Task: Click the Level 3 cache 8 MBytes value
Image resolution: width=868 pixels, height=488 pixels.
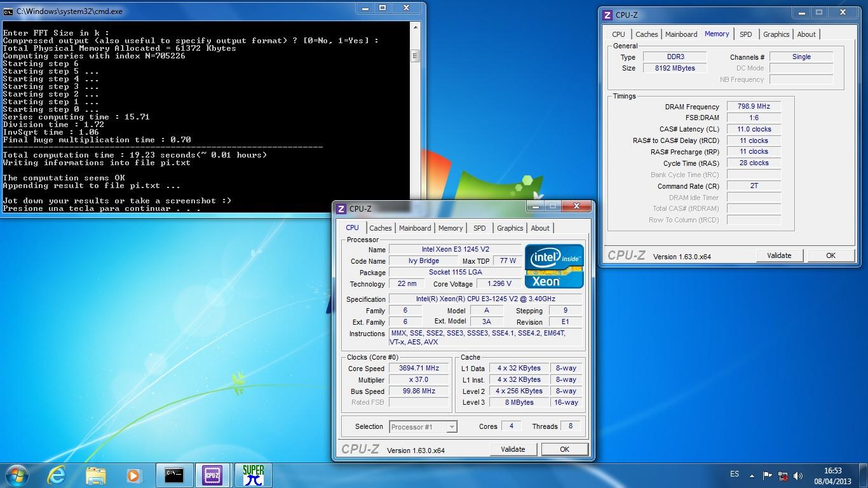Action: tap(519, 403)
